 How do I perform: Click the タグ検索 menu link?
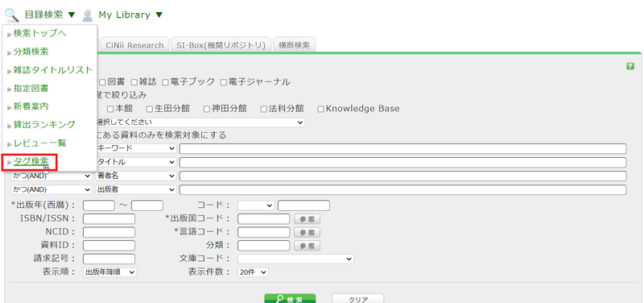[x=31, y=162]
